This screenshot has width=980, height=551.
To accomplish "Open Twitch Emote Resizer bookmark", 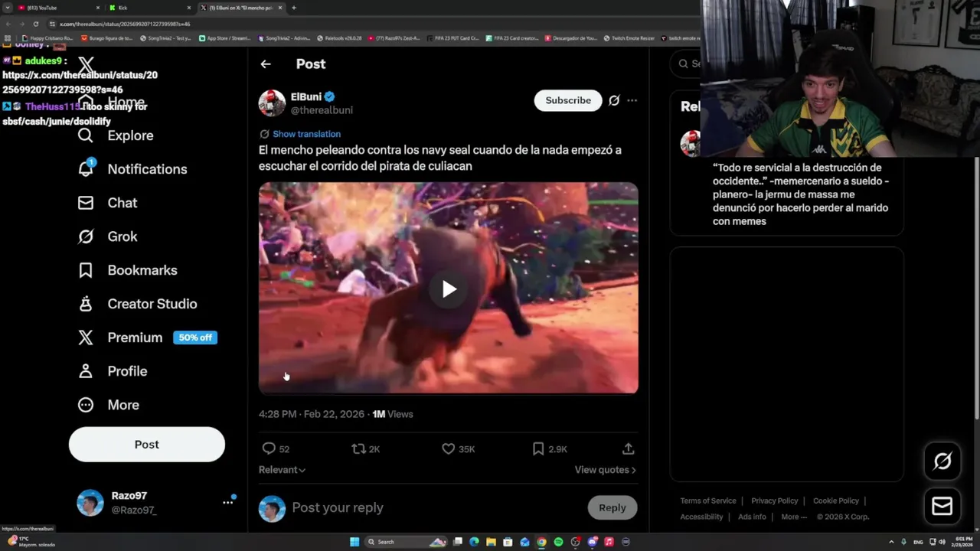I will pyautogui.click(x=629, y=38).
